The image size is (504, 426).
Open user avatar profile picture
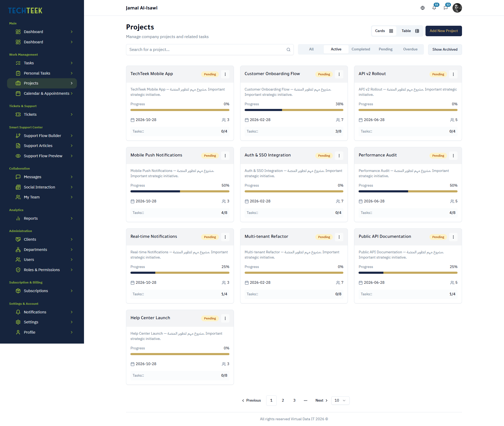[x=457, y=8]
